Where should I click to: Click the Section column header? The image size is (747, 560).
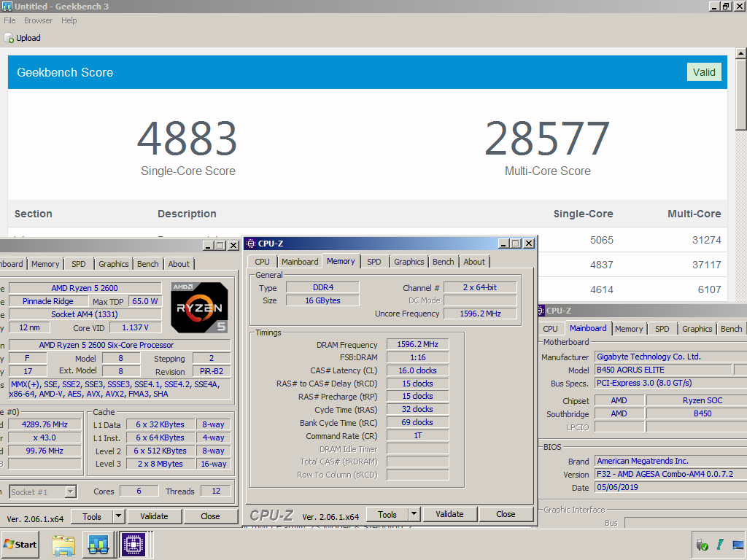coord(34,214)
